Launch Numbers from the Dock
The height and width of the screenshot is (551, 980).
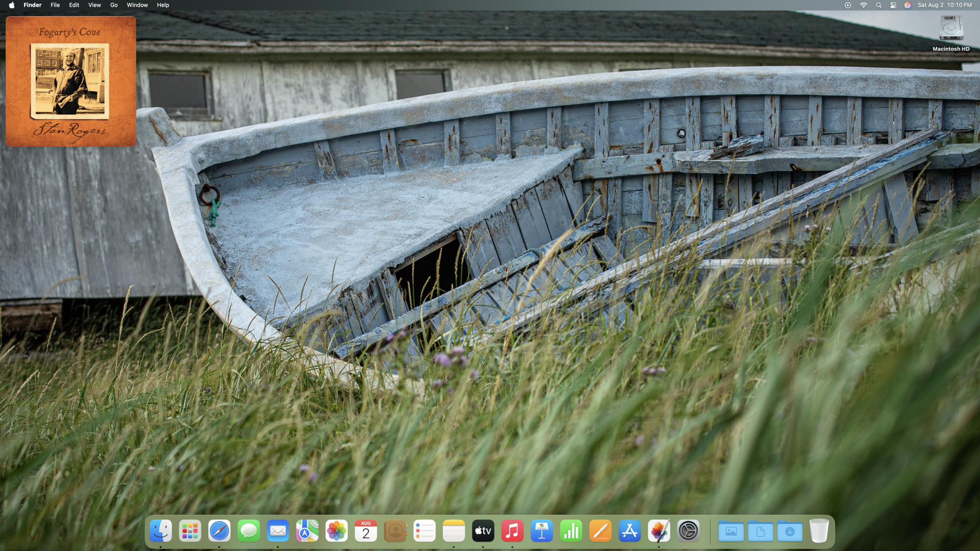click(x=571, y=531)
